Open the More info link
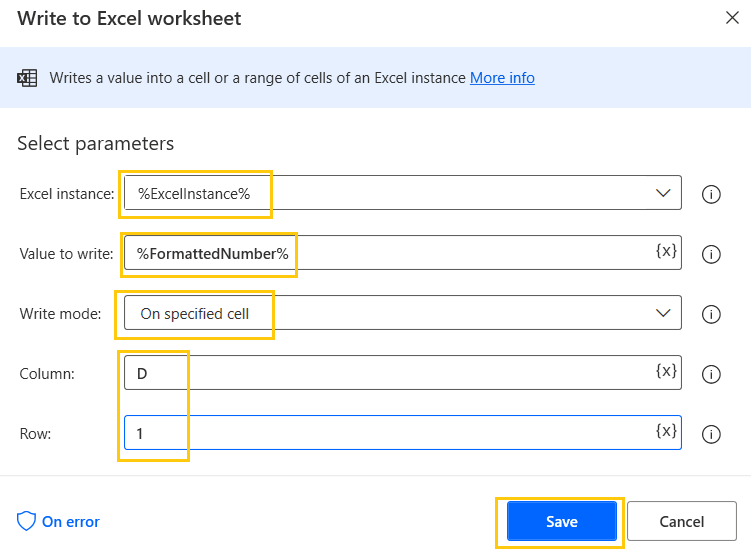Image resolution: width=751 pixels, height=550 pixels. 502,78
